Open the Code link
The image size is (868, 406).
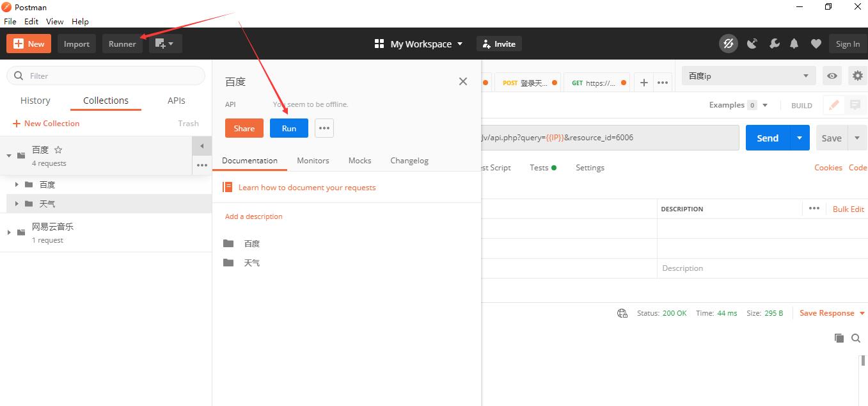(857, 168)
